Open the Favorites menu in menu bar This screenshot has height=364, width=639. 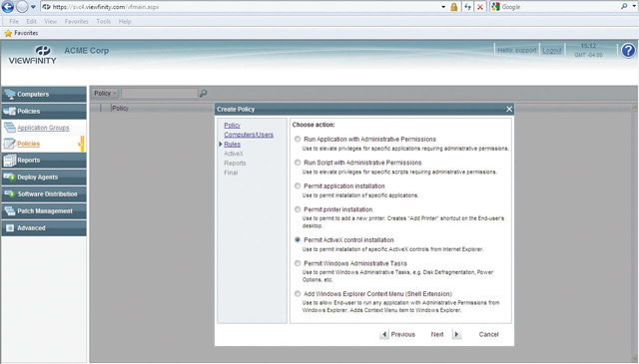[x=76, y=22]
